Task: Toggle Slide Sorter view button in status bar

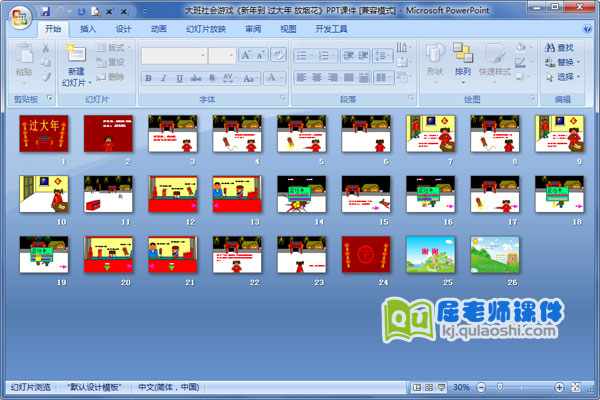Action: (428, 387)
